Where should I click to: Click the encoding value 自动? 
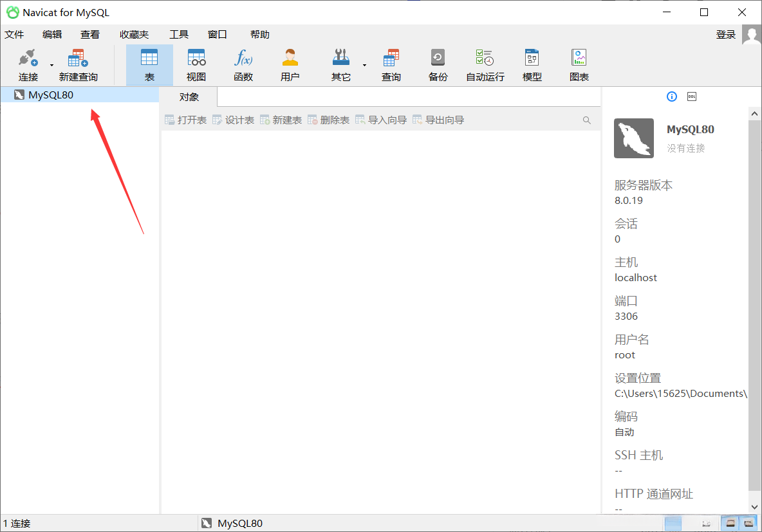point(624,432)
